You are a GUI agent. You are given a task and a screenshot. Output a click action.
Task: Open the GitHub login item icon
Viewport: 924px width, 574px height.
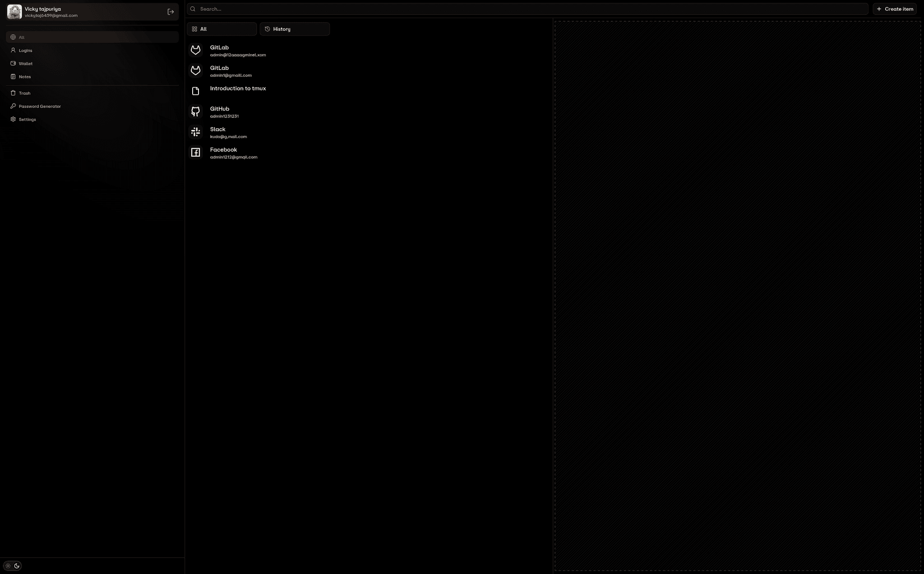click(x=195, y=111)
